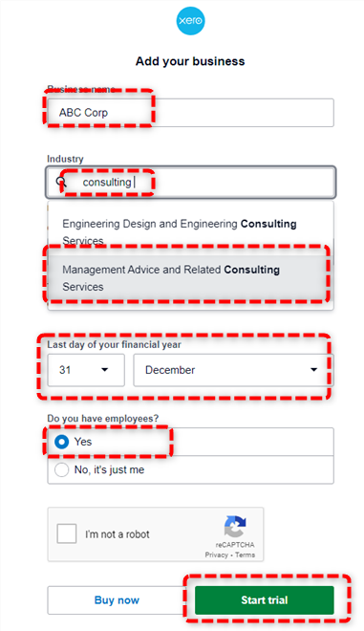Click the reCAPTCHA logo icon

(x=235, y=527)
